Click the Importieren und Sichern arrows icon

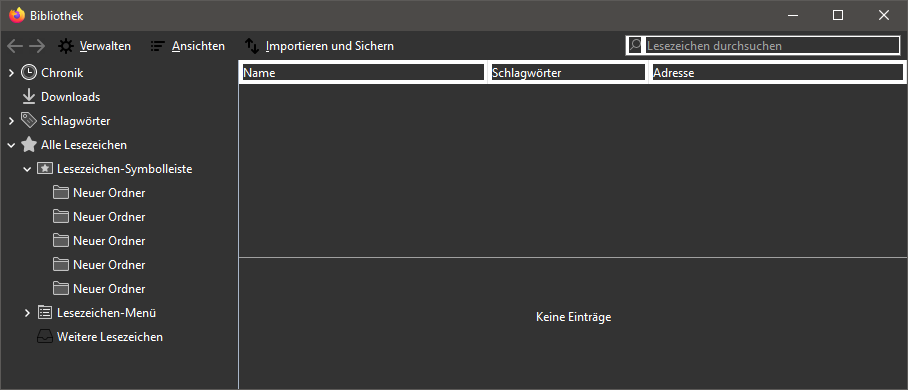click(x=252, y=46)
